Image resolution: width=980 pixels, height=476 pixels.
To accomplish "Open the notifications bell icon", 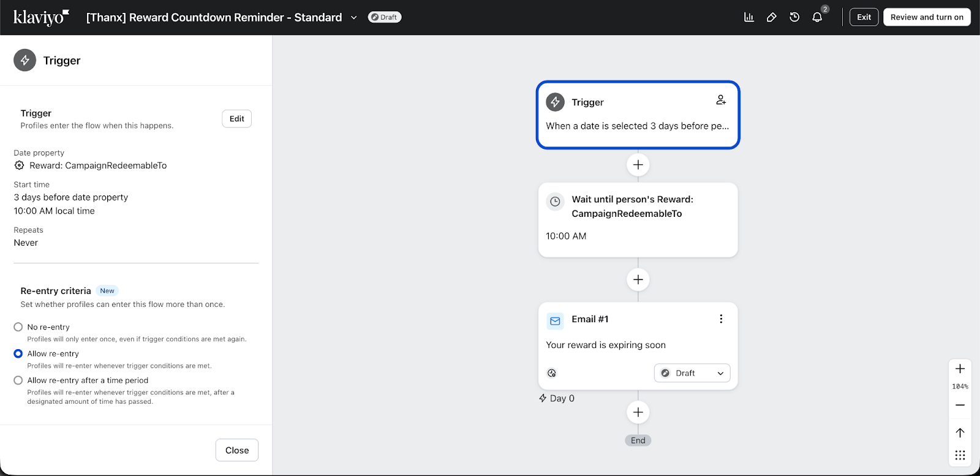I will [817, 17].
